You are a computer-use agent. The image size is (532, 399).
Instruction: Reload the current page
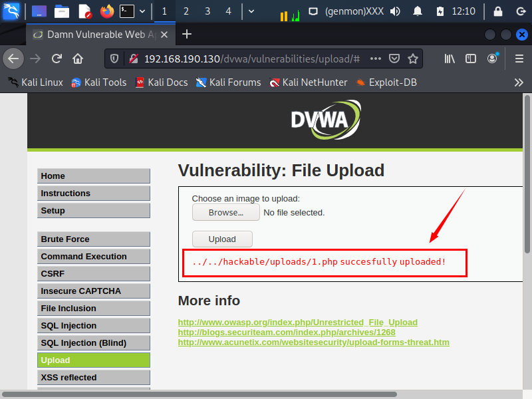click(57, 59)
